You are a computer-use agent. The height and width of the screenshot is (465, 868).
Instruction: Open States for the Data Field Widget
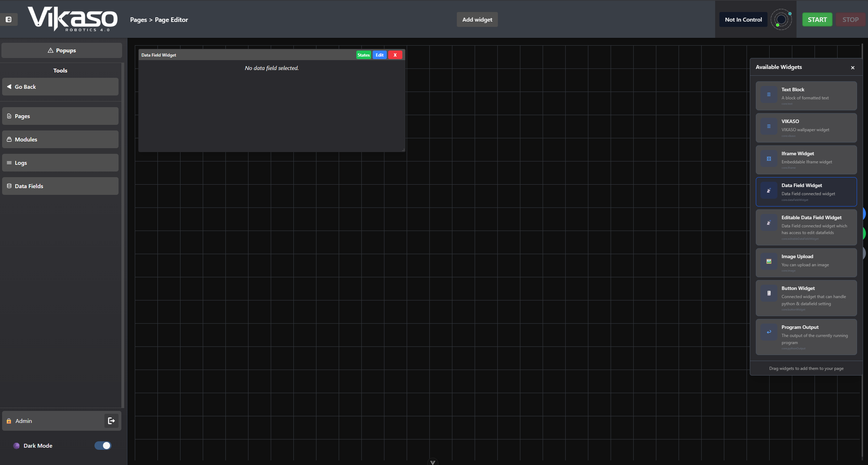(x=363, y=55)
